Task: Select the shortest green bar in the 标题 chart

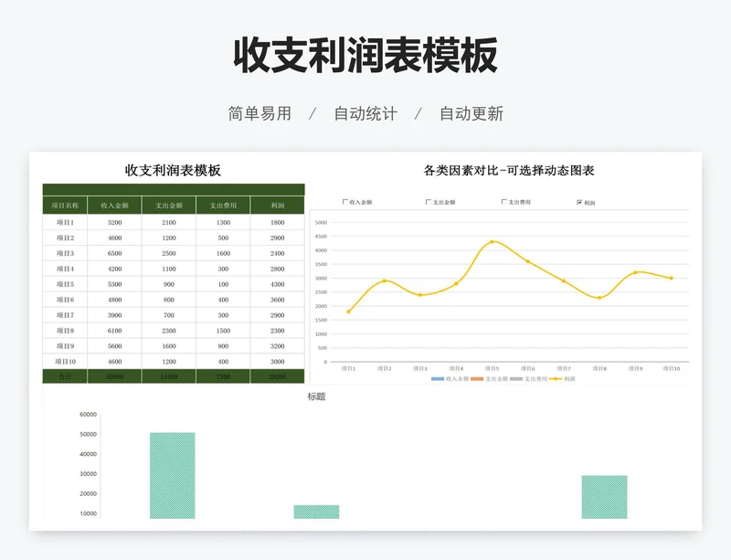Action: [x=316, y=512]
